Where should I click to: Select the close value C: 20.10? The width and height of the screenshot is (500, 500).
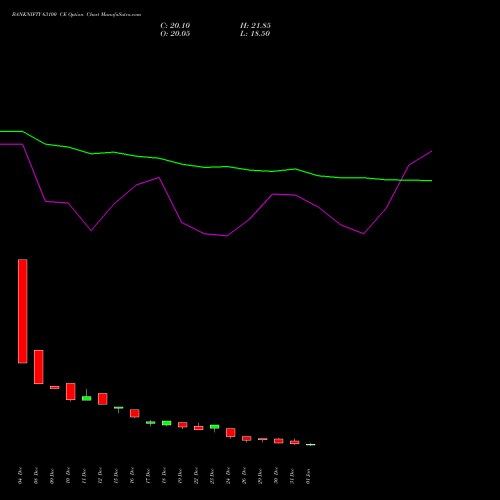(x=175, y=26)
